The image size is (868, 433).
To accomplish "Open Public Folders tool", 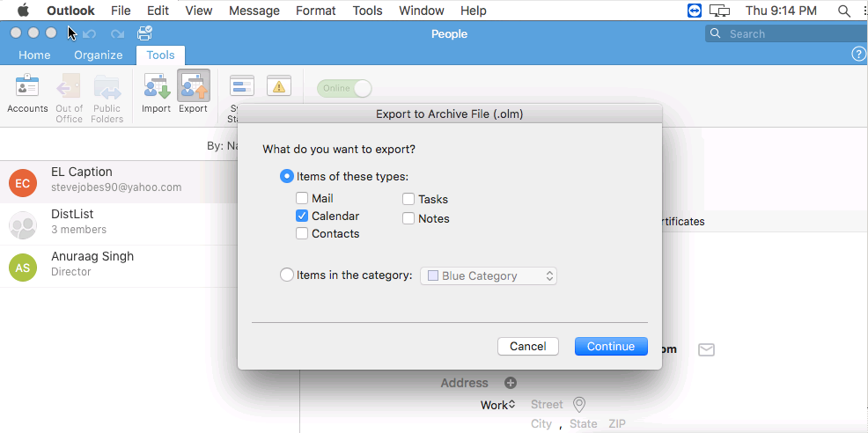I will pos(107,98).
